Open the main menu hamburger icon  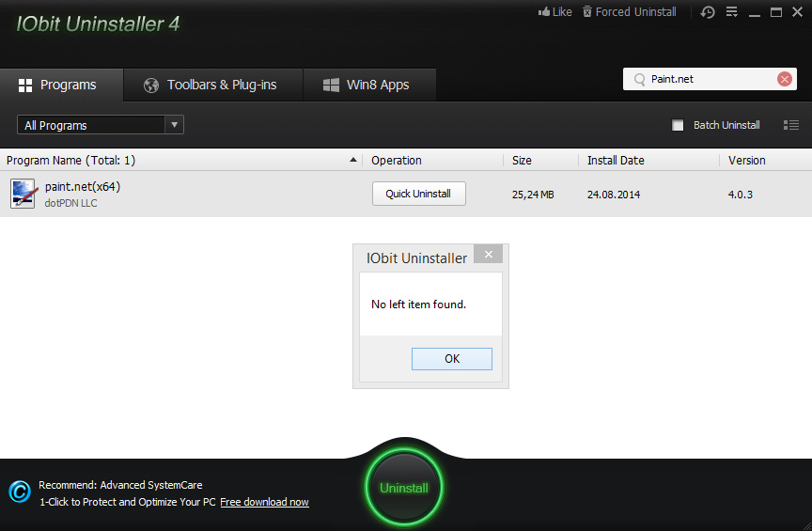[x=732, y=11]
